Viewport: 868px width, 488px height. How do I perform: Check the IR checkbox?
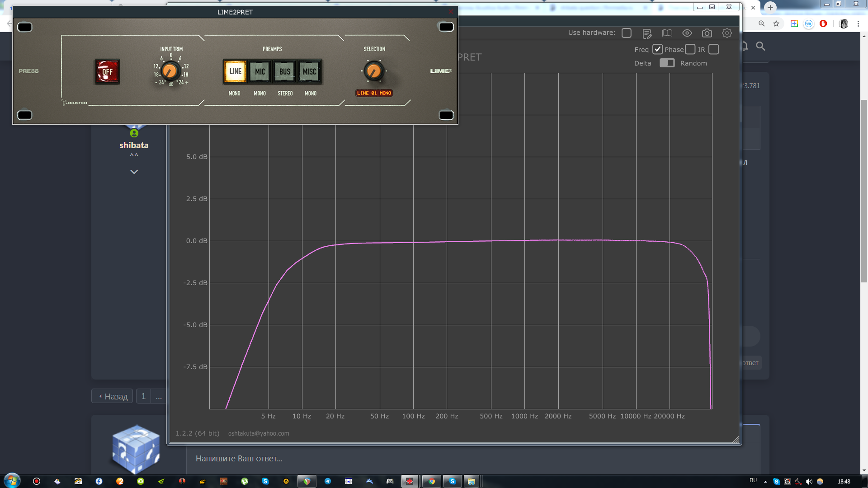click(713, 49)
